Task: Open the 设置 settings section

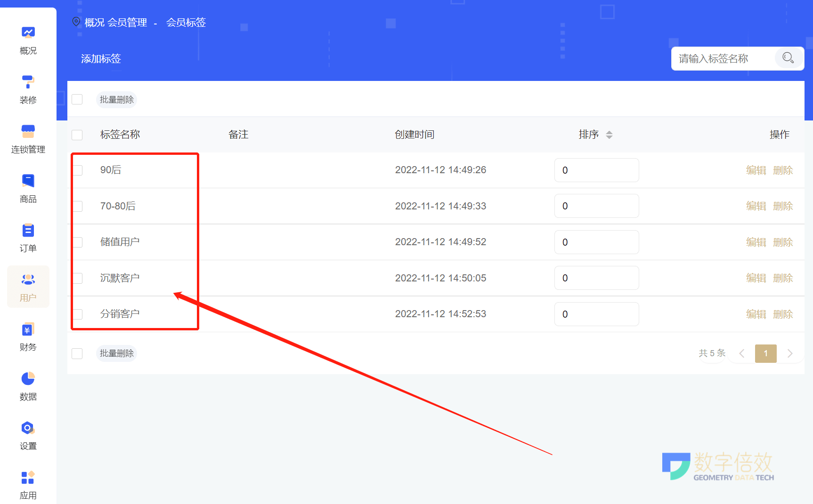Action: pos(28,435)
